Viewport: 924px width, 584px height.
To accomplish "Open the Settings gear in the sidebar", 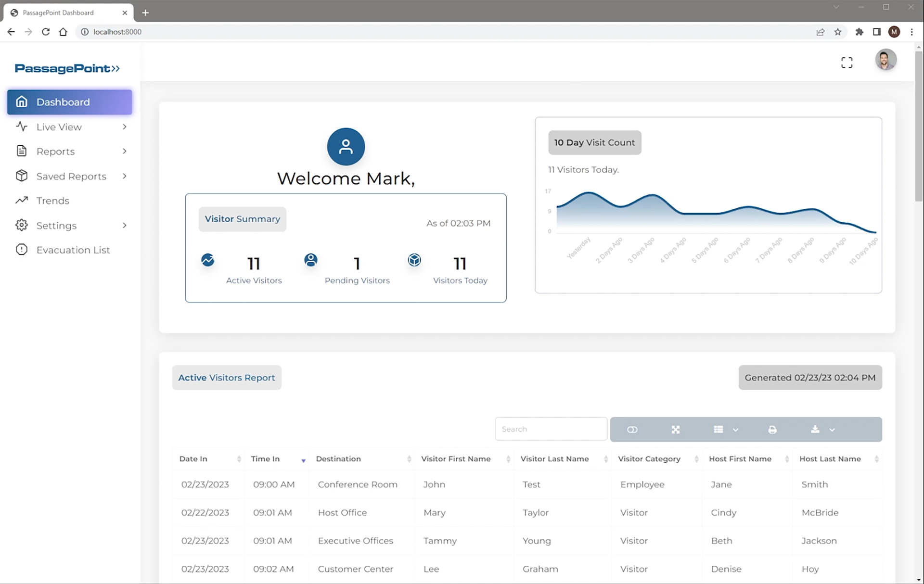I will click(22, 225).
